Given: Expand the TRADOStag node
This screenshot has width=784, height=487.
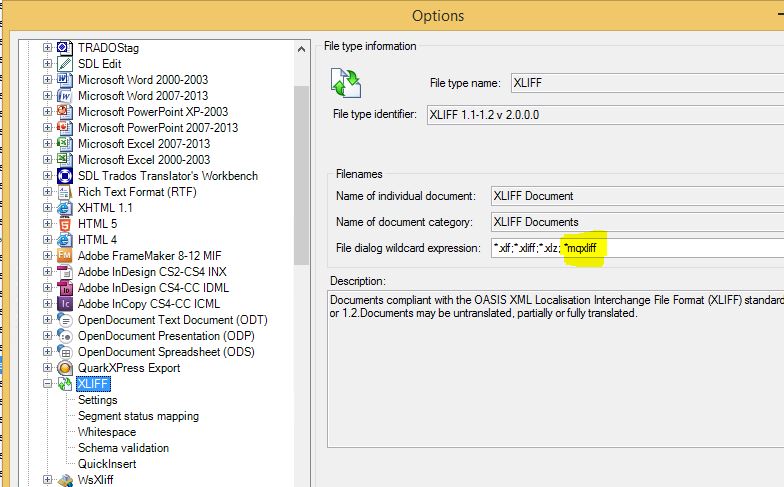Looking at the screenshot, I should [x=48, y=48].
